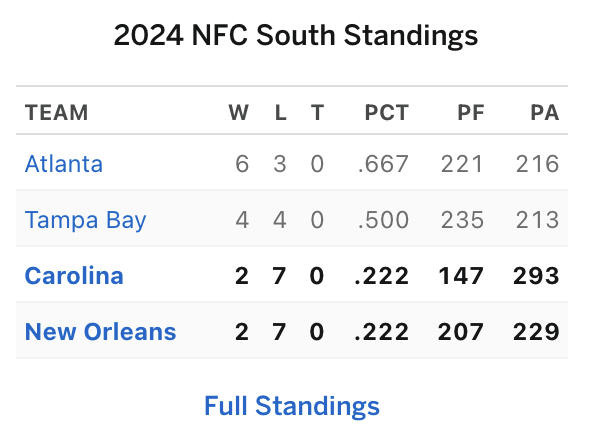Click the W column header
The width and height of the screenshot is (589, 442).
(x=239, y=113)
